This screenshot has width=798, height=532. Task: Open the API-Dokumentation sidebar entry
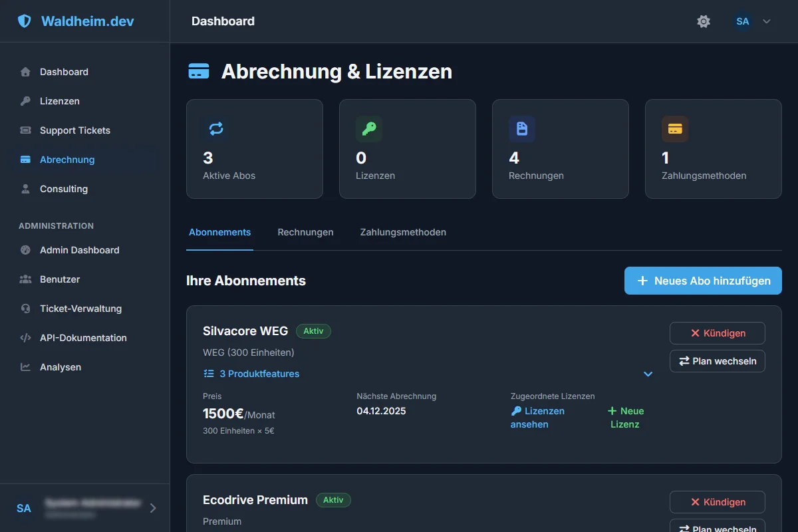82,338
